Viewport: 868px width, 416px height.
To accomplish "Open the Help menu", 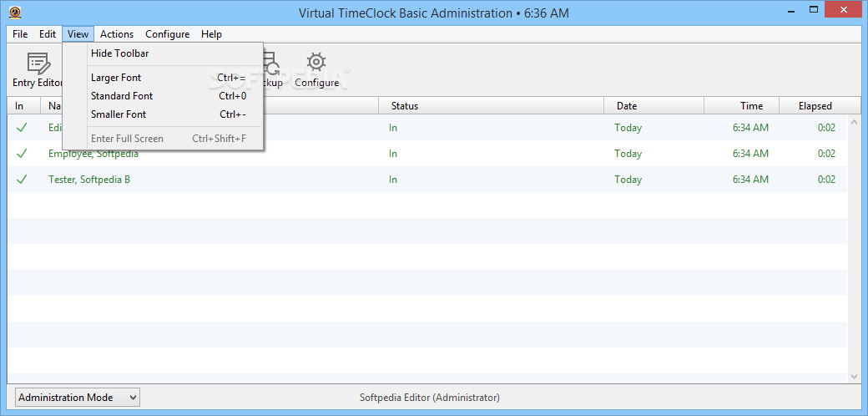I will point(211,33).
